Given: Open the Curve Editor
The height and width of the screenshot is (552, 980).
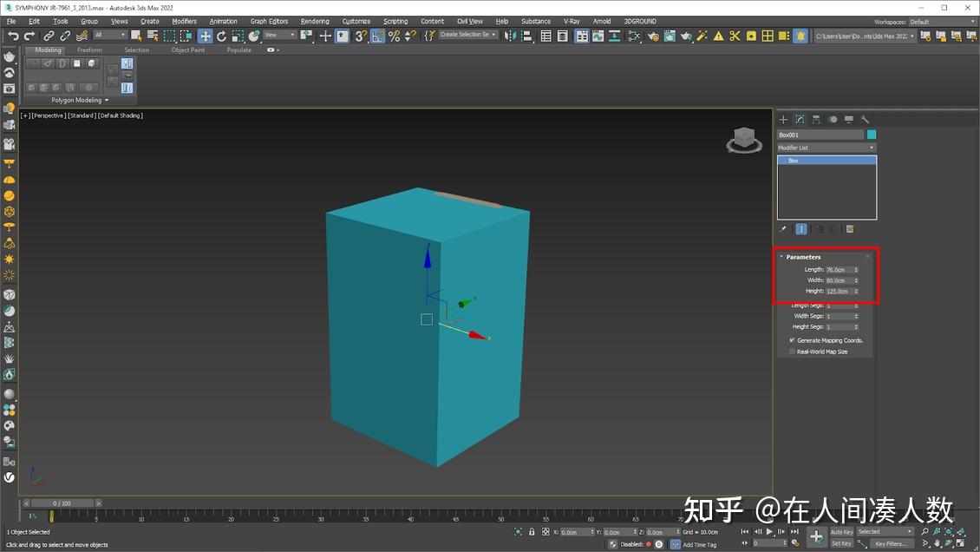Looking at the screenshot, I should pos(598,36).
